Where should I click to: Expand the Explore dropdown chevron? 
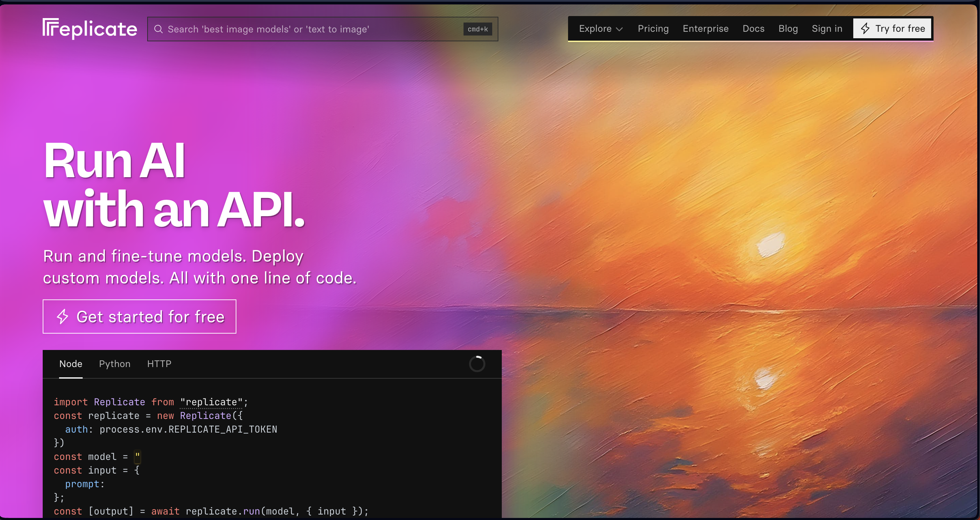(619, 29)
